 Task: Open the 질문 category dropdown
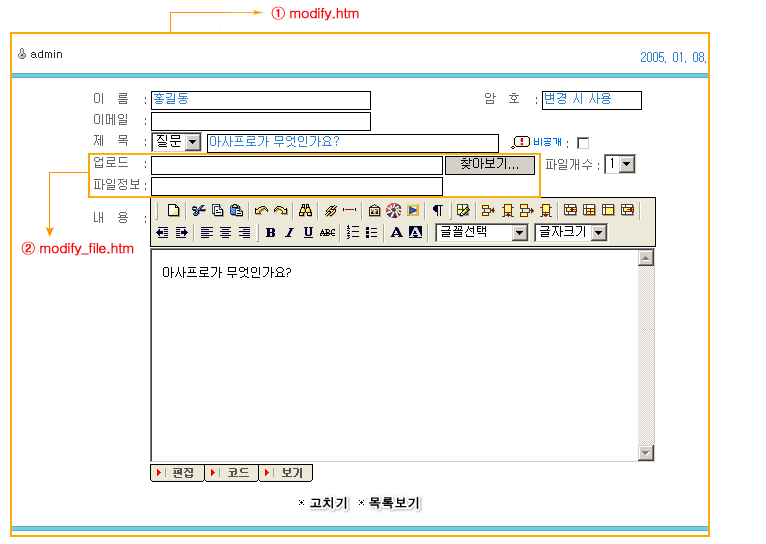192,143
